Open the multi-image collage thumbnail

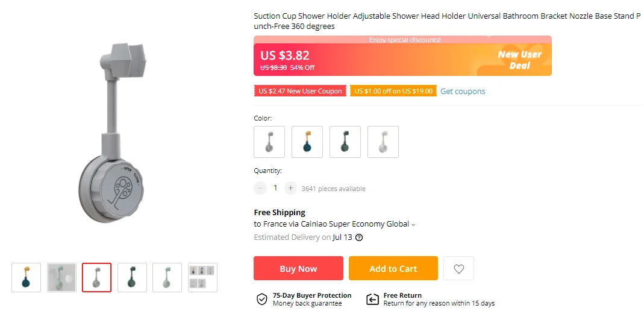pyautogui.click(x=202, y=277)
